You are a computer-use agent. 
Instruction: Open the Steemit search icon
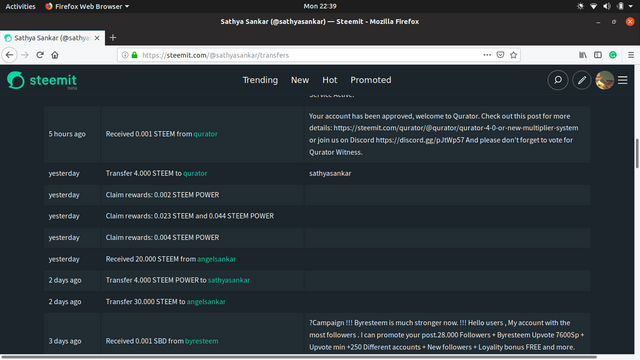[558, 80]
